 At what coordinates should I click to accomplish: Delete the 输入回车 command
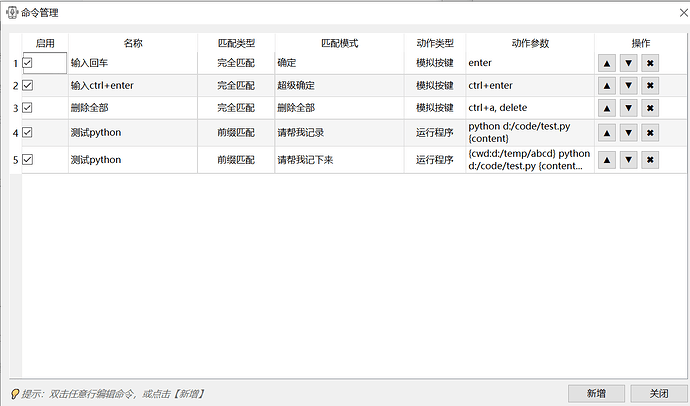coord(650,63)
